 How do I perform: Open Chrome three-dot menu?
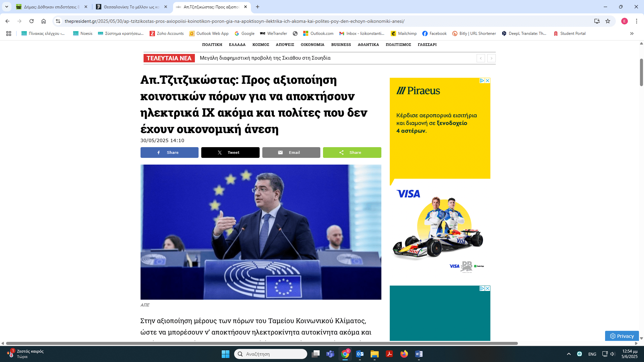click(636, 21)
